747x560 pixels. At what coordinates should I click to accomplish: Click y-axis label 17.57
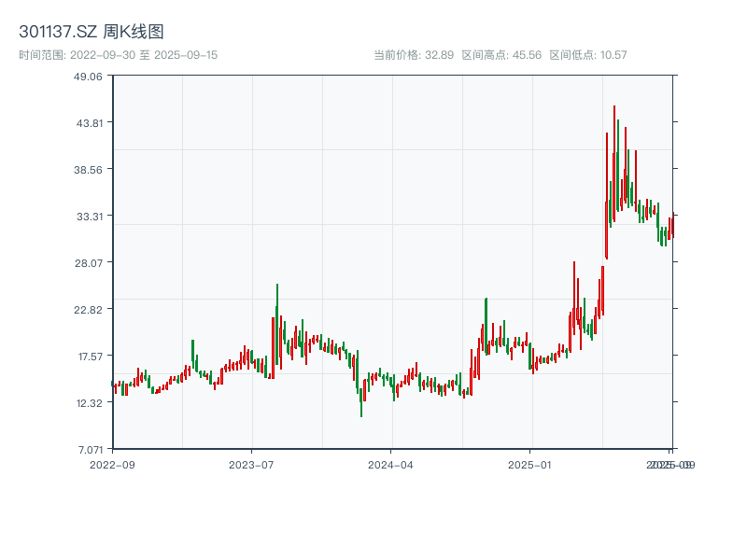(91, 357)
